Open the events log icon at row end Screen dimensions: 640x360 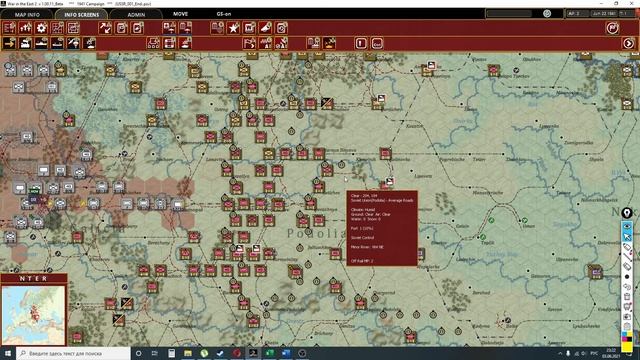click(x=281, y=28)
